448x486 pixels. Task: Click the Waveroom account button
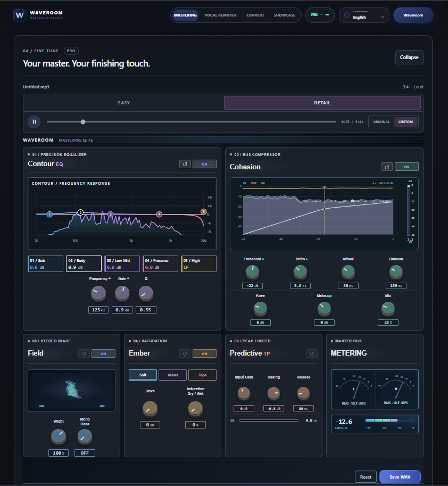(x=413, y=15)
